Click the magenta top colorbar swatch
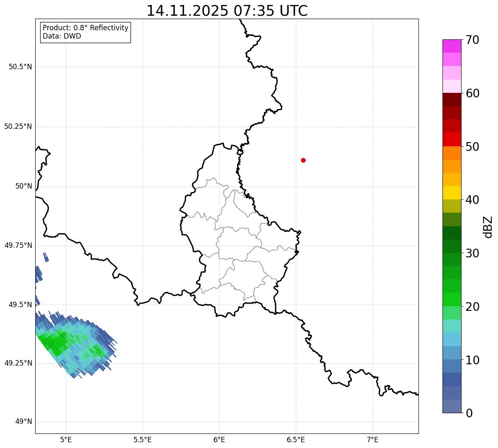This screenshot has height=448, width=498. tap(452, 46)
